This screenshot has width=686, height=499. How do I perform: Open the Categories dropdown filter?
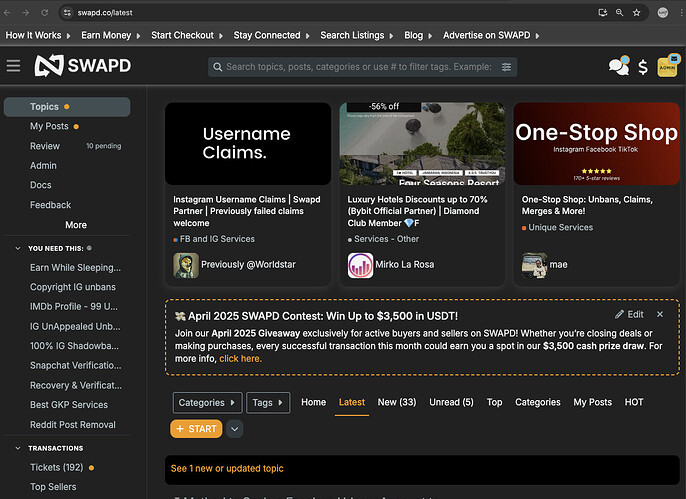pyautogui.click(x=207, y=403)
